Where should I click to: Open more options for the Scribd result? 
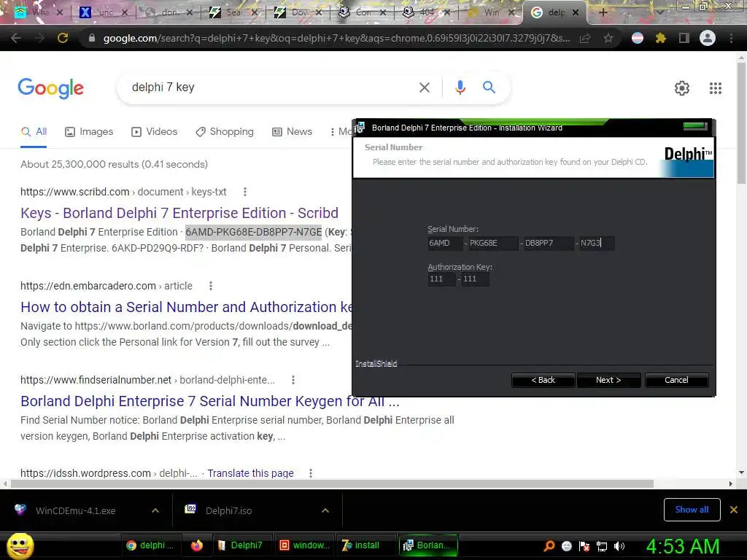(245, 192)
